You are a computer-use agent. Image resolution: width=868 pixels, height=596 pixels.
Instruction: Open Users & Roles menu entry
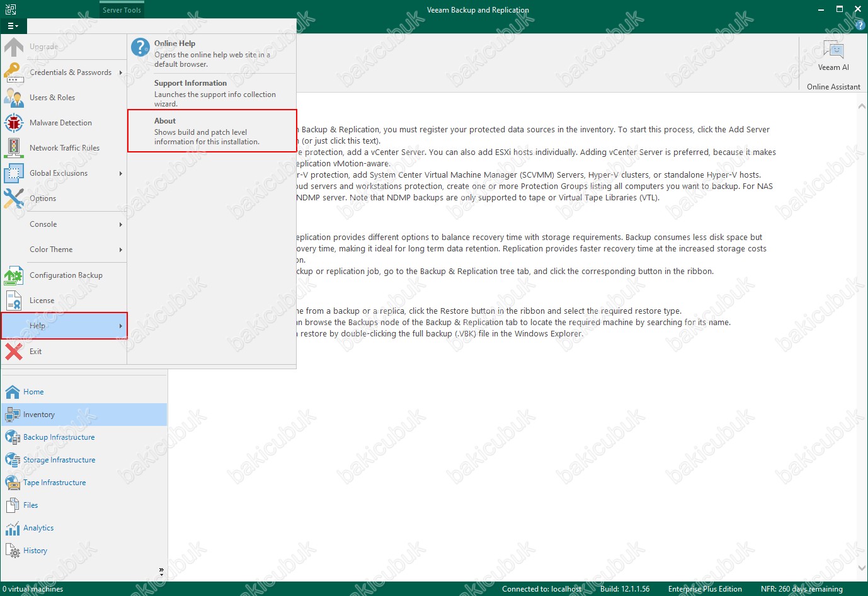64,98
